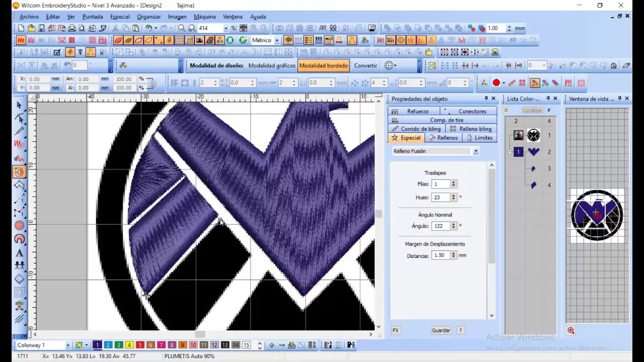Click the Convertir button
Screen dimensions: 644x362
click(365, 65)
